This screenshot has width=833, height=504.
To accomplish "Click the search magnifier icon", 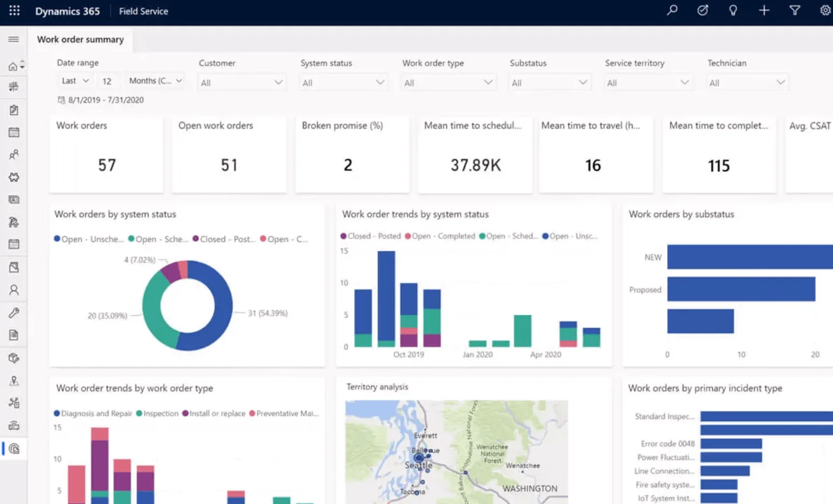I will pyautogui.click(x=672, y=10).
